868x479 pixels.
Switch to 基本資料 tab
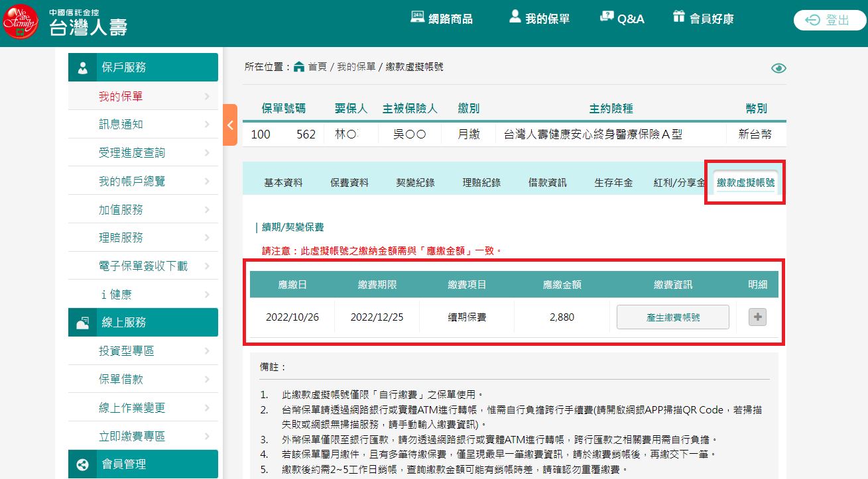283,182
